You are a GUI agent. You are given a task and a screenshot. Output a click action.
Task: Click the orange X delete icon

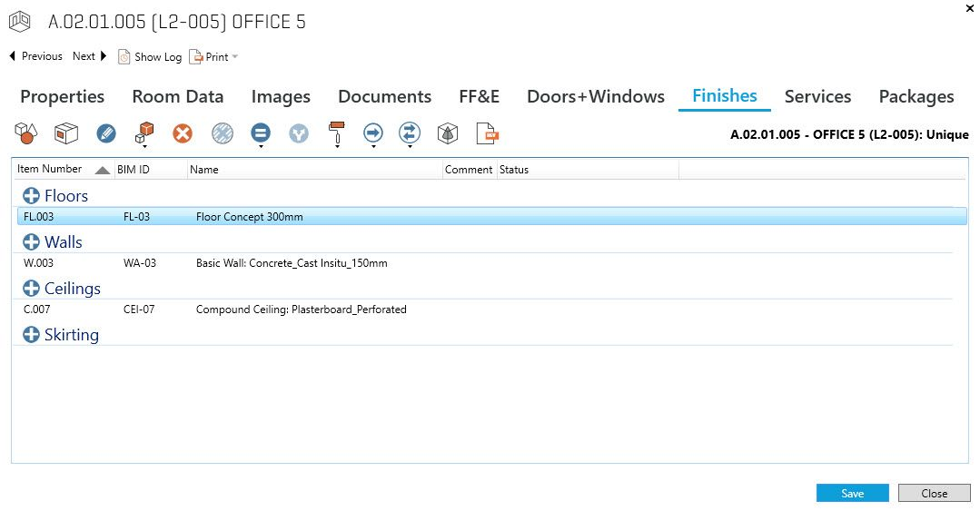pyautogui.click(x=183, y=134)
